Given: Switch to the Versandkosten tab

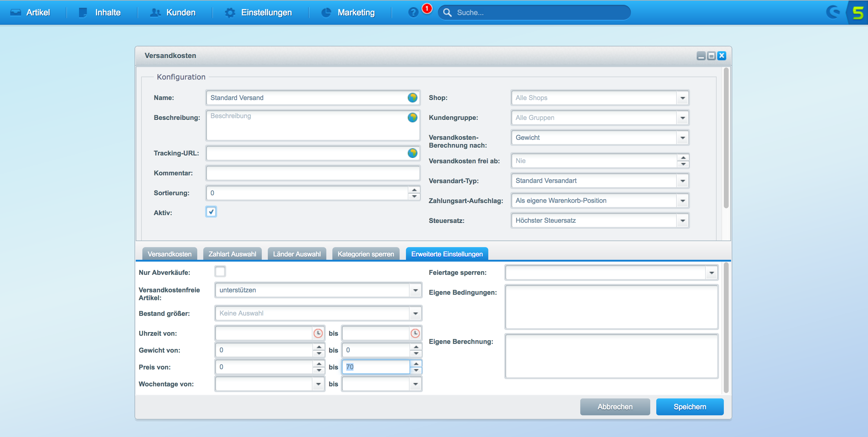Looking at the screenshot, I should click(169, 254).
